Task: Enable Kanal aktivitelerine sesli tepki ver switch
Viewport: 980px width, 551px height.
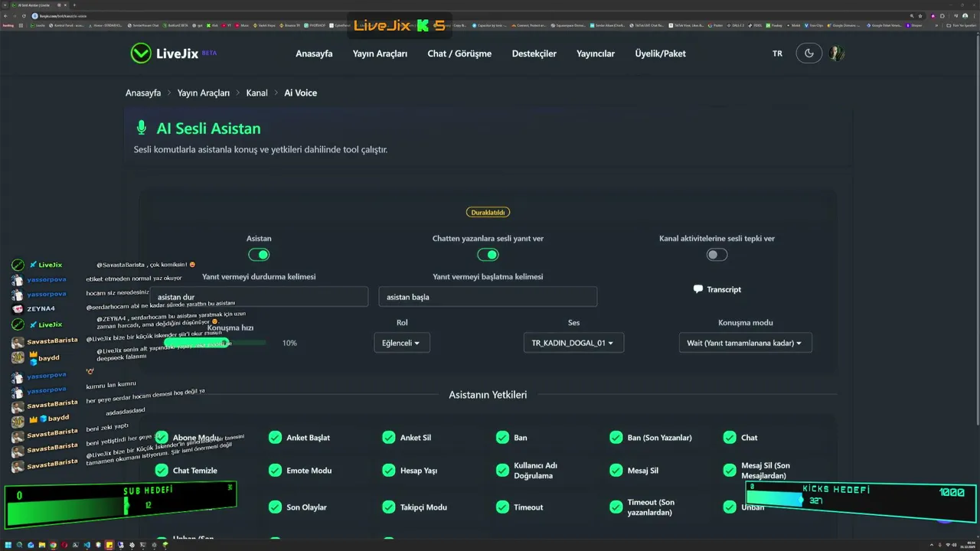Action: (717, 255)
